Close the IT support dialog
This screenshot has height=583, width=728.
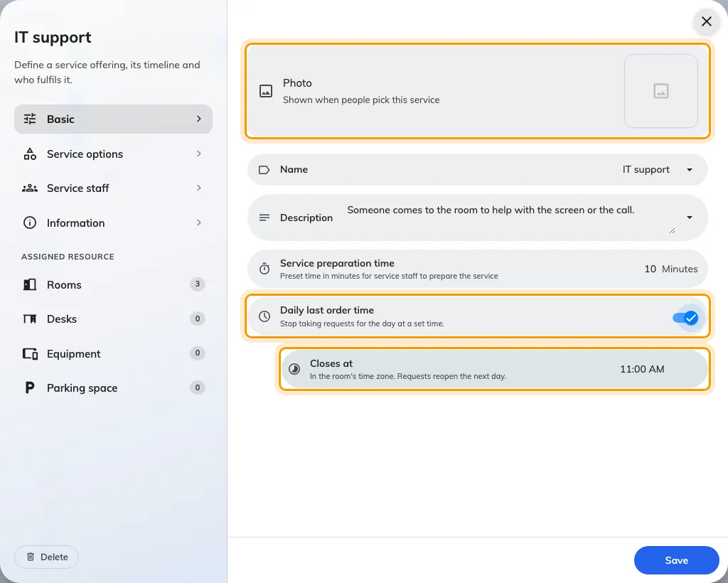(706, 21)
